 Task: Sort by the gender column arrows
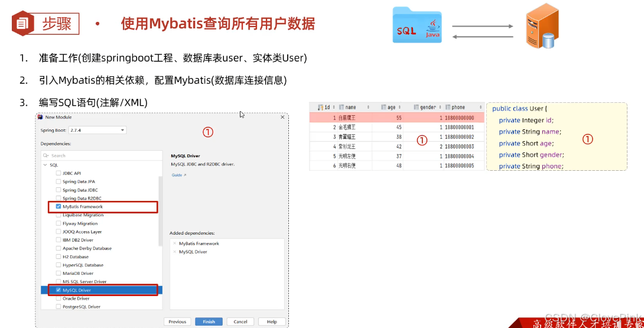point(440,108)
